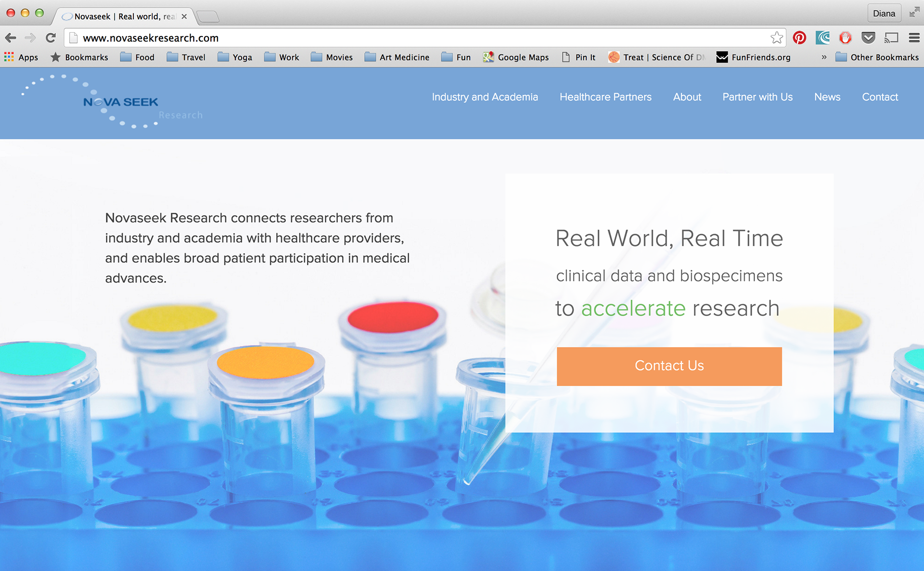Show more bookmarks via overflow chevron
This screenshot has width=924, height=571.
[x=824, y=57]
